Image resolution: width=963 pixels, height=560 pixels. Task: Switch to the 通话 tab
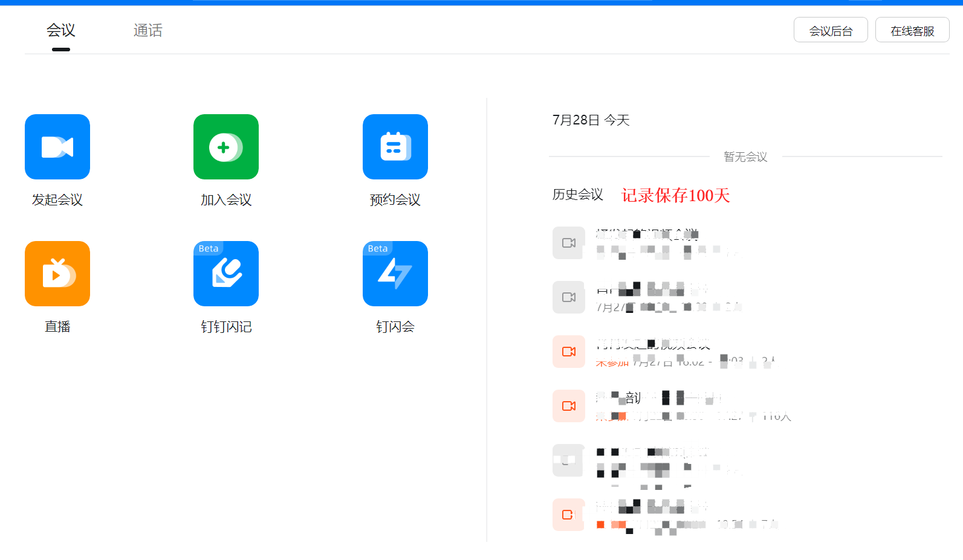pos(148,31)
